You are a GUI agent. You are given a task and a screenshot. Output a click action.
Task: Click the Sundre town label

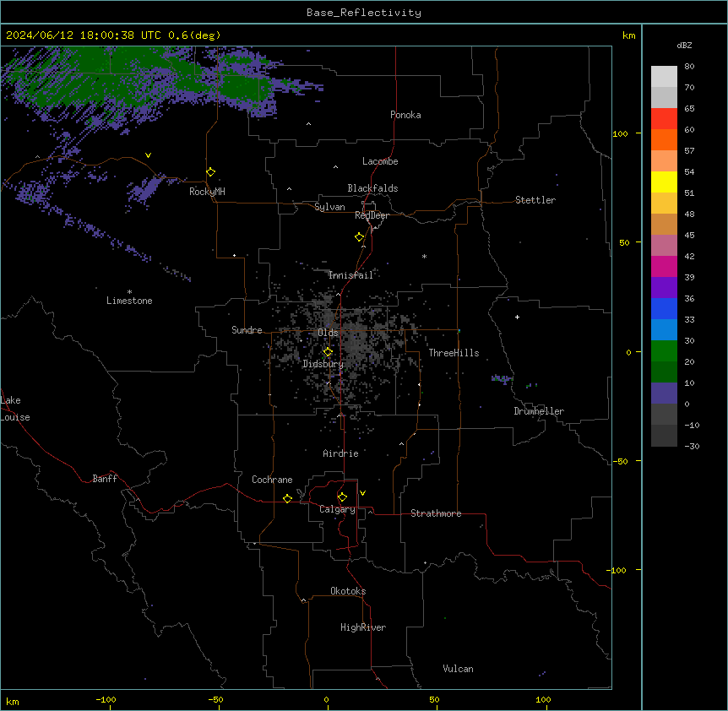(247, 330)
